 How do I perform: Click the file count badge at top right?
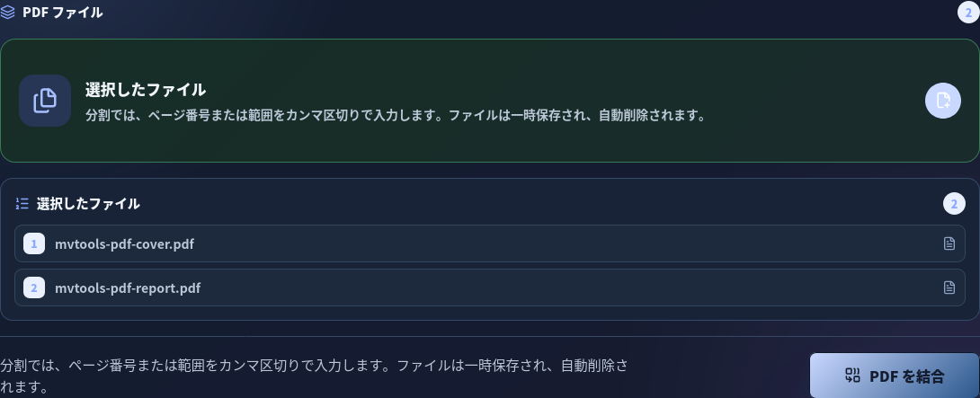pos(968,12)
